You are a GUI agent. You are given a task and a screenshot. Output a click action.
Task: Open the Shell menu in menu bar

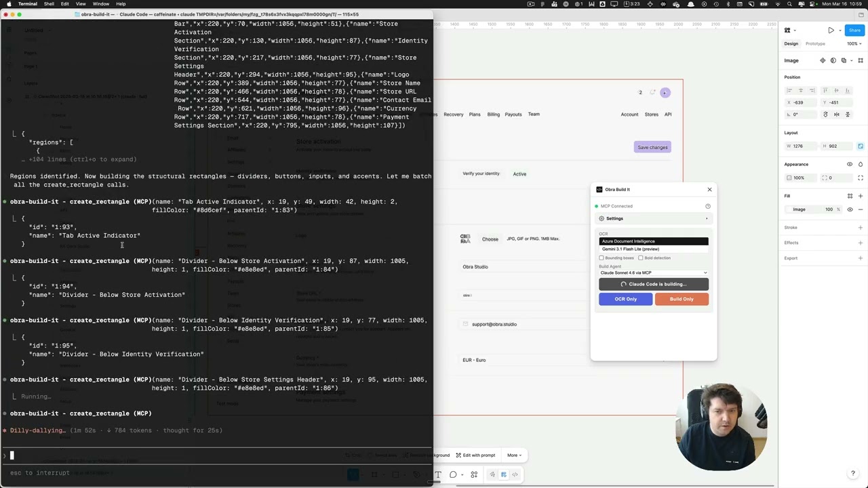point(49,4)
